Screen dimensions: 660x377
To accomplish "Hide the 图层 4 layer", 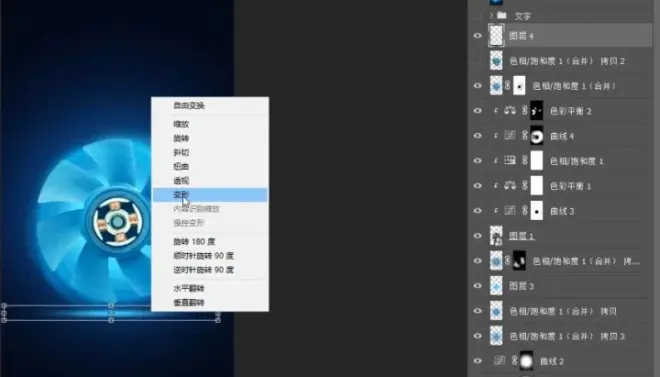I will pyautogui.click(x=477, y=36).
